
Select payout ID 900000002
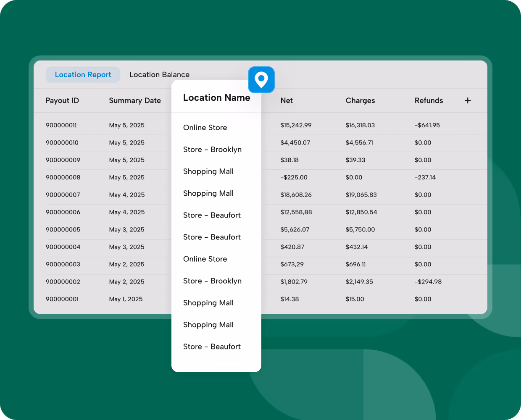(63, 282)
